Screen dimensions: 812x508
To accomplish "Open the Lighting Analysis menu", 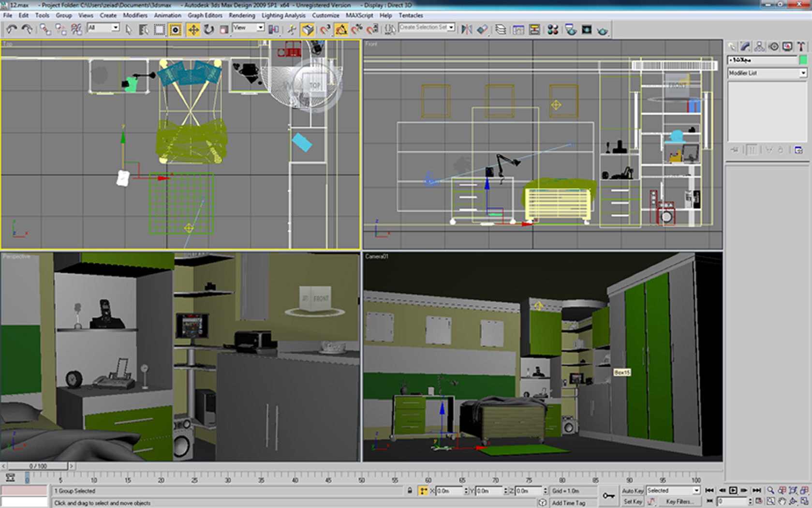I will pos(283,15).
